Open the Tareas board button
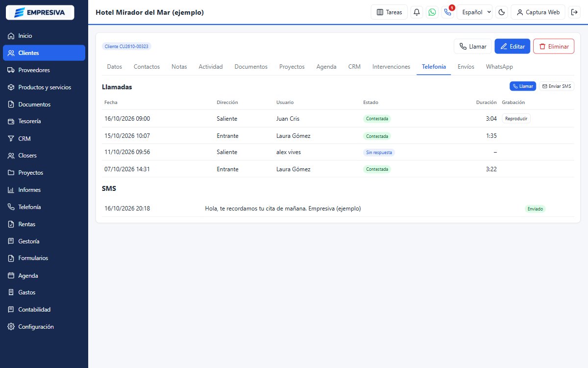 pos(389,12)
